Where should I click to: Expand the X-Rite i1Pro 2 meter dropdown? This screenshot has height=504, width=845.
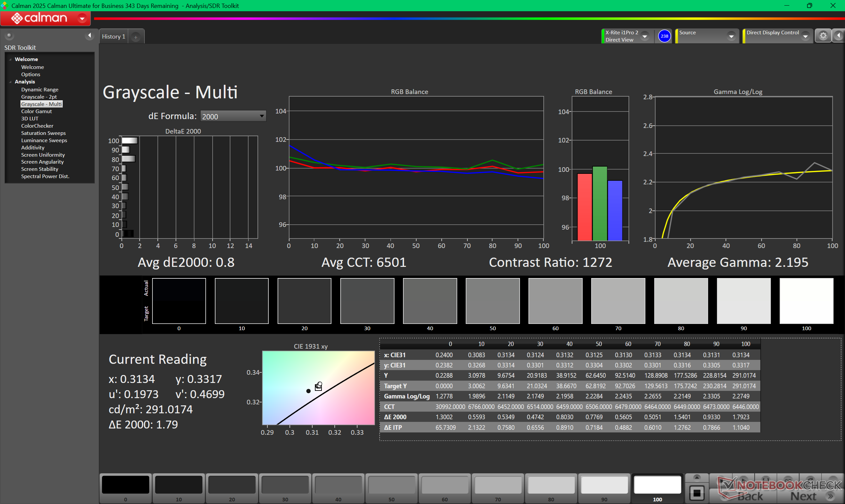pos(645,36)
